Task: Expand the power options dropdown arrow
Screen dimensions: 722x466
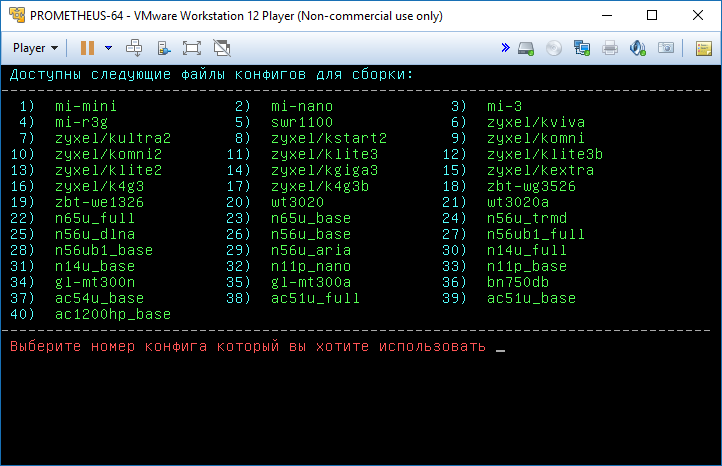Action: click(x=109, y=48)
